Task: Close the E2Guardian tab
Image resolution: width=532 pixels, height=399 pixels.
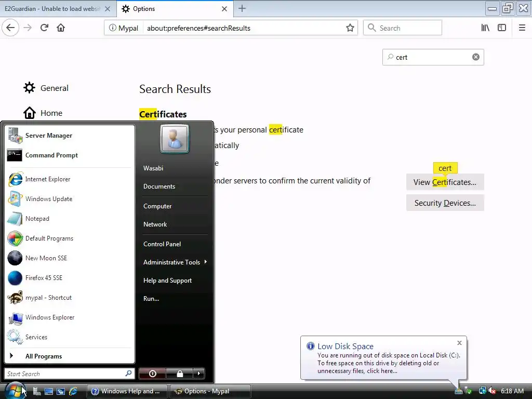Action: click(x=108, y=9)
